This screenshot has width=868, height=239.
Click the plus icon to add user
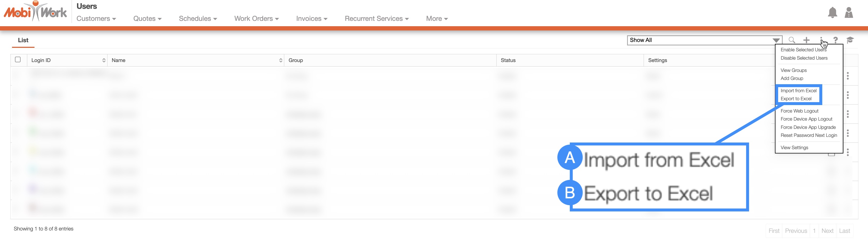coord(806,40)
